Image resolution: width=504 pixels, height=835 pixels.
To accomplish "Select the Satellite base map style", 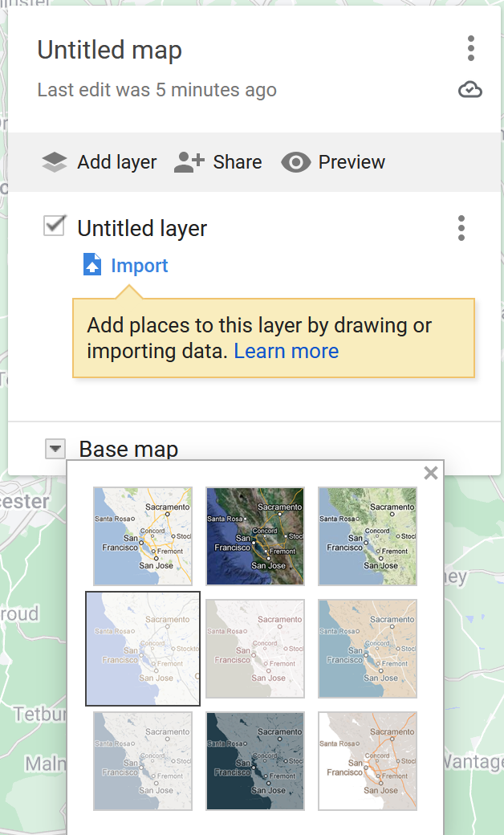I will coord(254,536).
